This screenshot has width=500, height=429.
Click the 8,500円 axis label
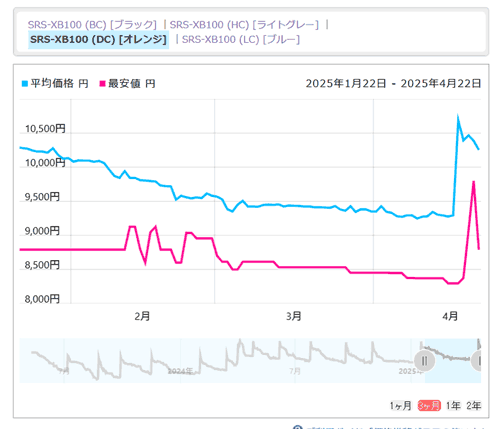point(42,265)
